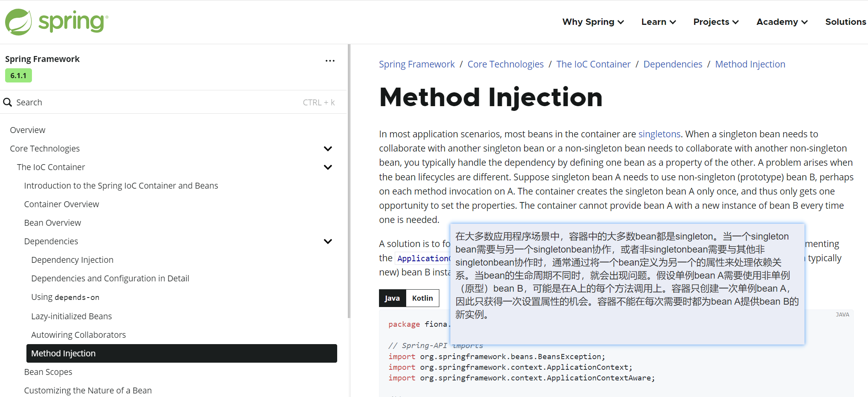Image resolution: width=868 pixels, height=397 pixels.
Task: Open Bean Scopes sidebar item
Action: [48, 372]
